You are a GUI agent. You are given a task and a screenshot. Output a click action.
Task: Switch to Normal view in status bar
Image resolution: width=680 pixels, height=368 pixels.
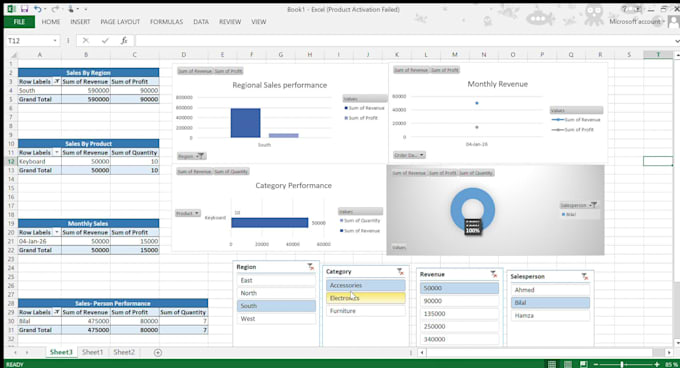pyautogui.click(x=552, y=364)
